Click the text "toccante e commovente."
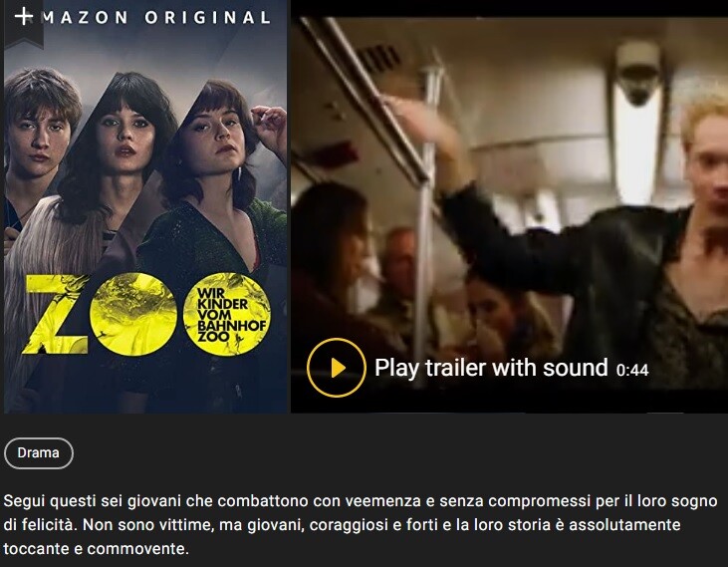 (97, 548)
